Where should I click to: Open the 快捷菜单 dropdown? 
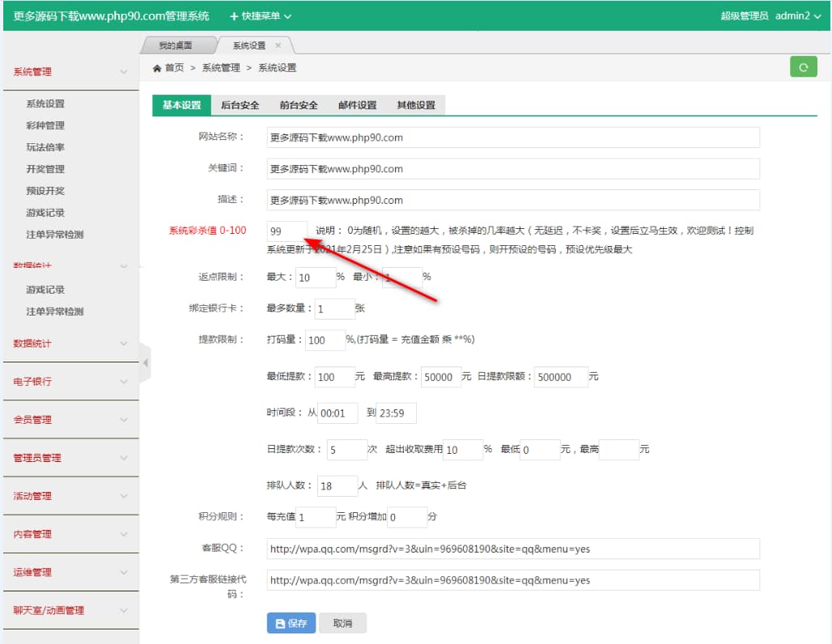261,16
